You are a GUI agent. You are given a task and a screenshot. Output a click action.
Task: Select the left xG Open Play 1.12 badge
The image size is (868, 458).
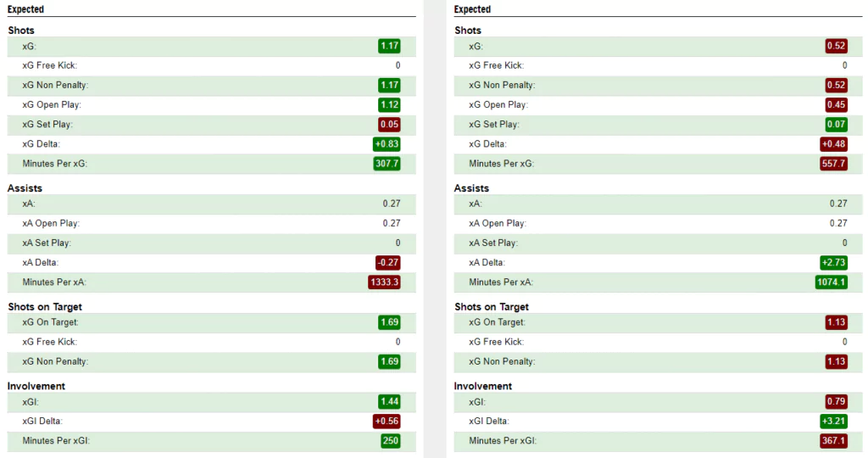(x=389, y=104)
